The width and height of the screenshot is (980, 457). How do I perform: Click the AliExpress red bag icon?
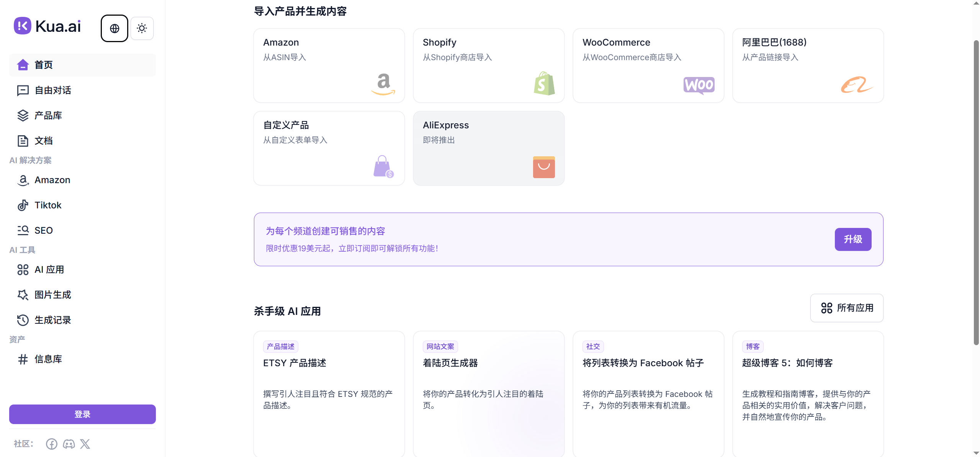544,167
